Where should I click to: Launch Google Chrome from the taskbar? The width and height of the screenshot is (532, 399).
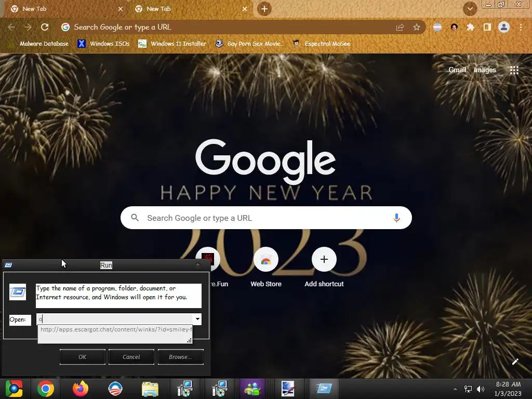pos(46,389)
